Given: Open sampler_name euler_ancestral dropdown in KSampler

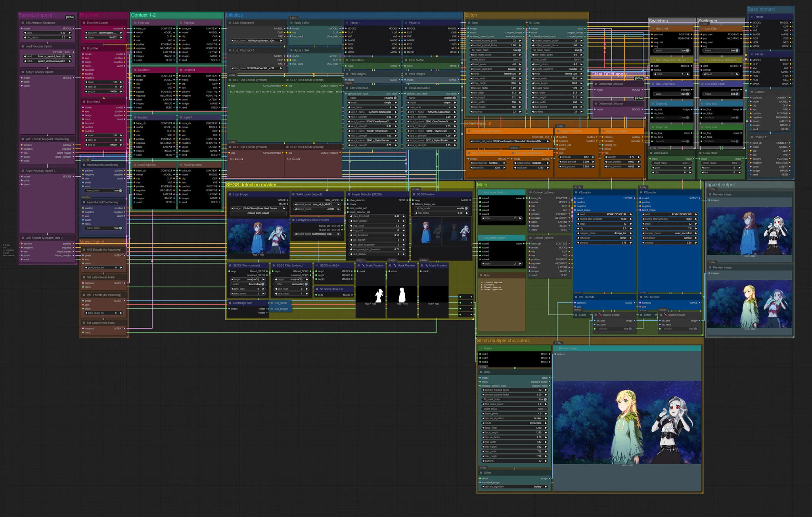Looking at the screenshot, I should [x=669, y=233].
